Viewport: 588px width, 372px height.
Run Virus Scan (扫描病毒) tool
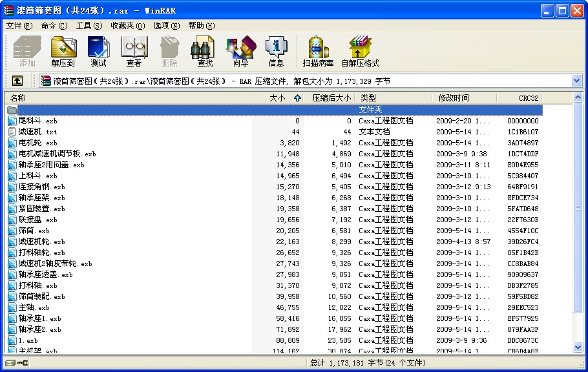click(x=318, y=51)
